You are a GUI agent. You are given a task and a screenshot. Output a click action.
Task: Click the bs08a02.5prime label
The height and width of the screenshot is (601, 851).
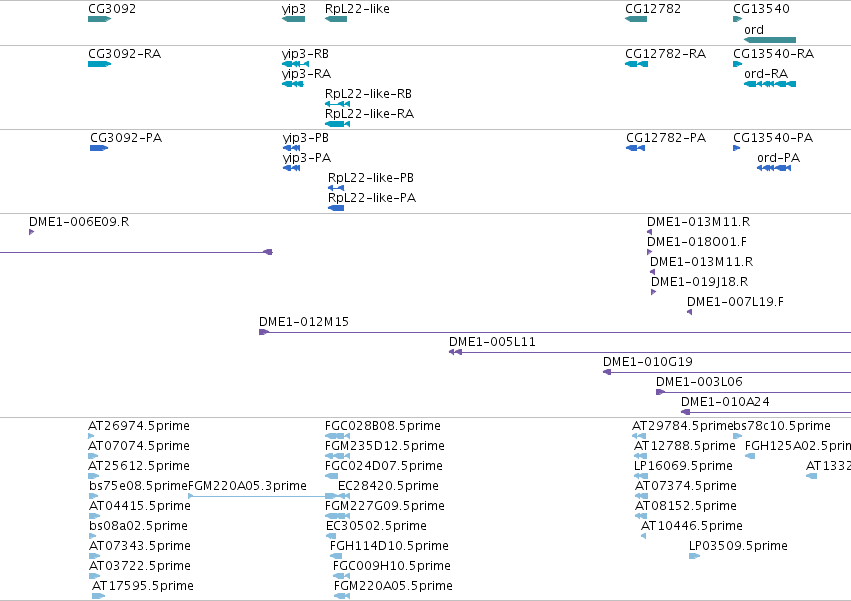click(138, 527)
